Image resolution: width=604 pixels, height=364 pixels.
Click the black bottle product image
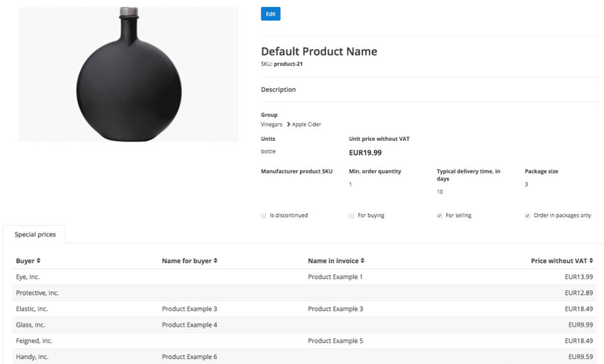tap(129, 74)
